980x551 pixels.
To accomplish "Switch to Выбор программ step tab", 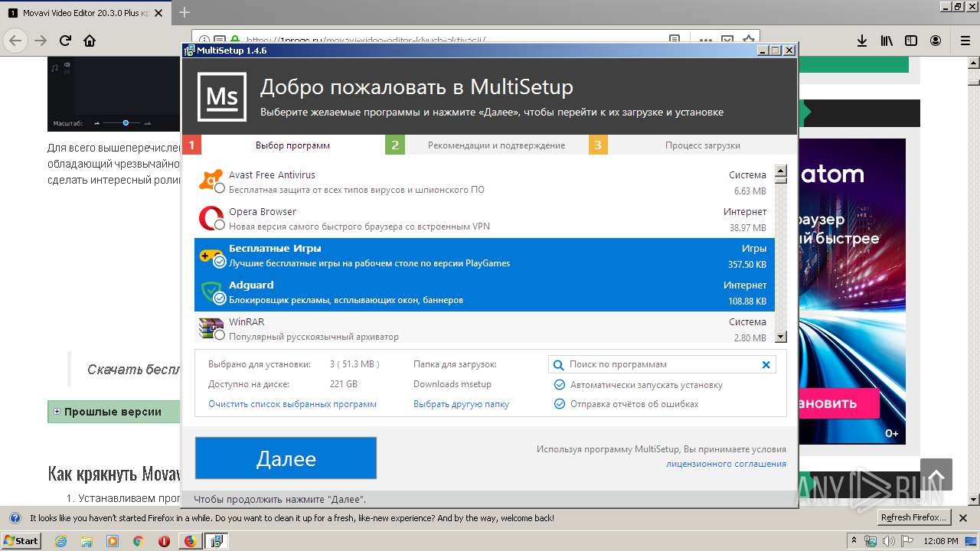I will point(283,145).
